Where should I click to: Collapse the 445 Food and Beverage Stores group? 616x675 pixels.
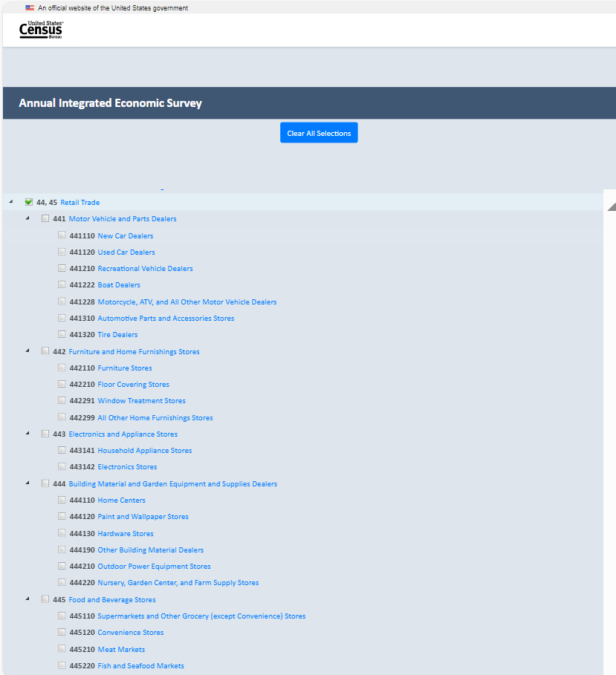(27, 599)
